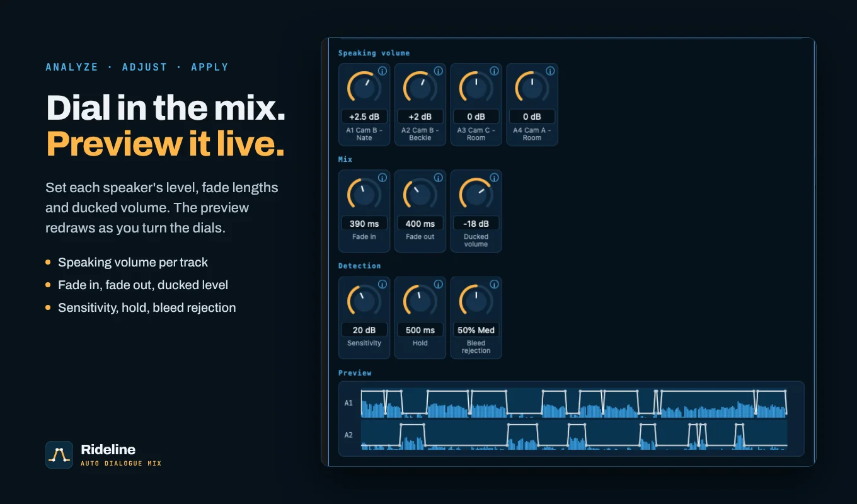Click the Sensitivity, hold, bleed rejection bullet
Screen dimensions: 857x504
pos(147,307)
